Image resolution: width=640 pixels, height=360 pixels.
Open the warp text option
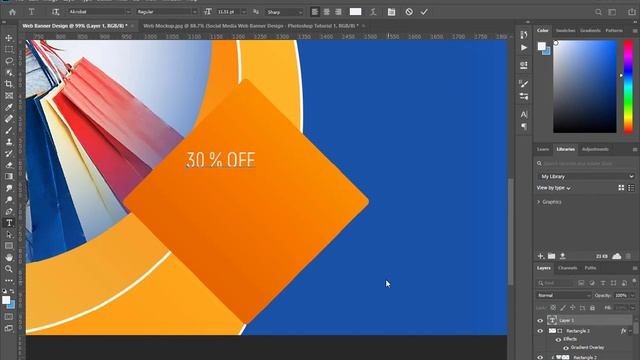[x=373, y=12]
